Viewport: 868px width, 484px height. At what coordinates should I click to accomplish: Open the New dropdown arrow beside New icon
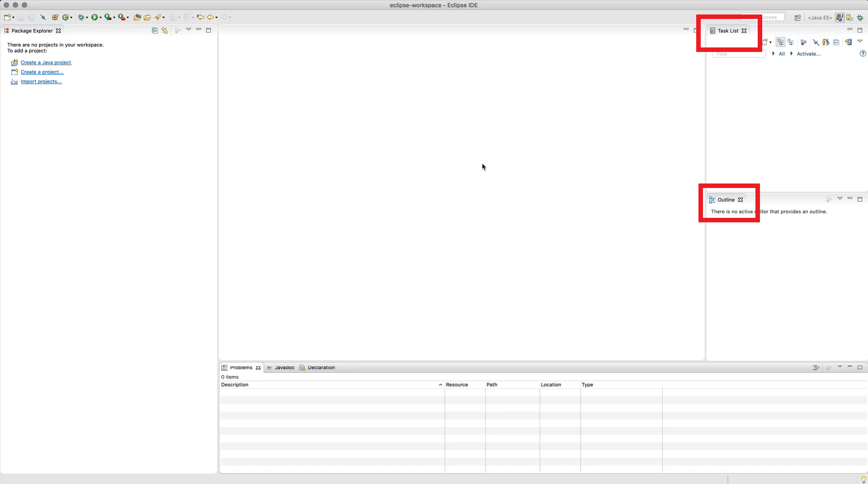[14, 18]
